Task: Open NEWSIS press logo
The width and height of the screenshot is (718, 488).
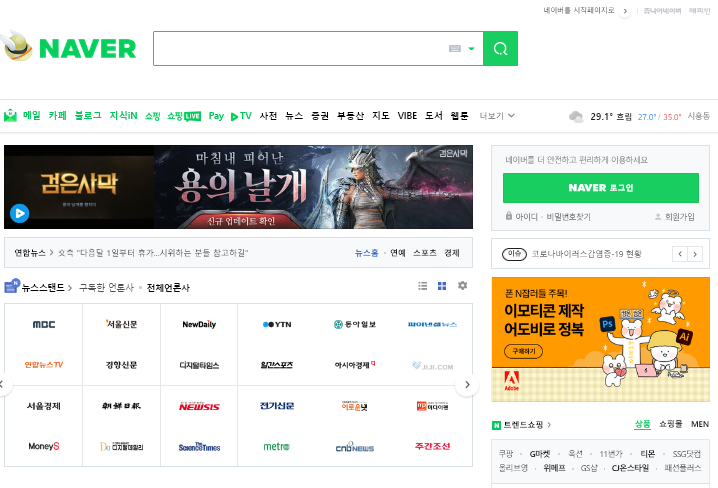Action: (199, 407)
